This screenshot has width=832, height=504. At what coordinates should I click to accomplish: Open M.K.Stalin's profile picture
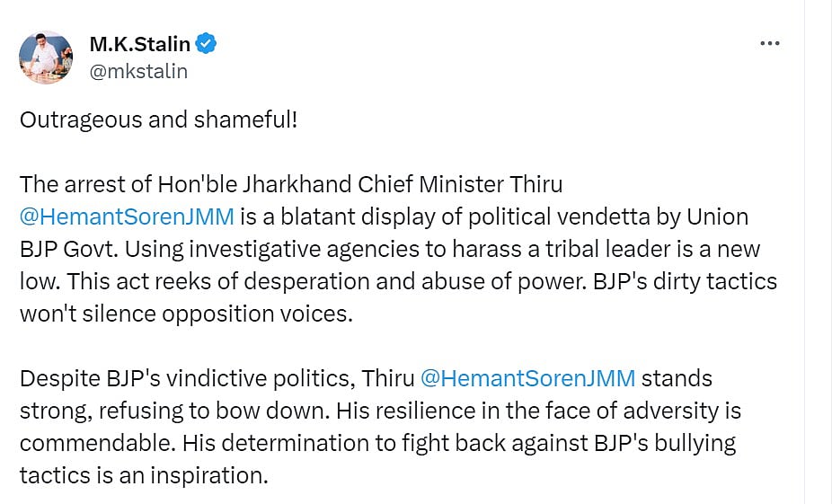tap(46, 57)
